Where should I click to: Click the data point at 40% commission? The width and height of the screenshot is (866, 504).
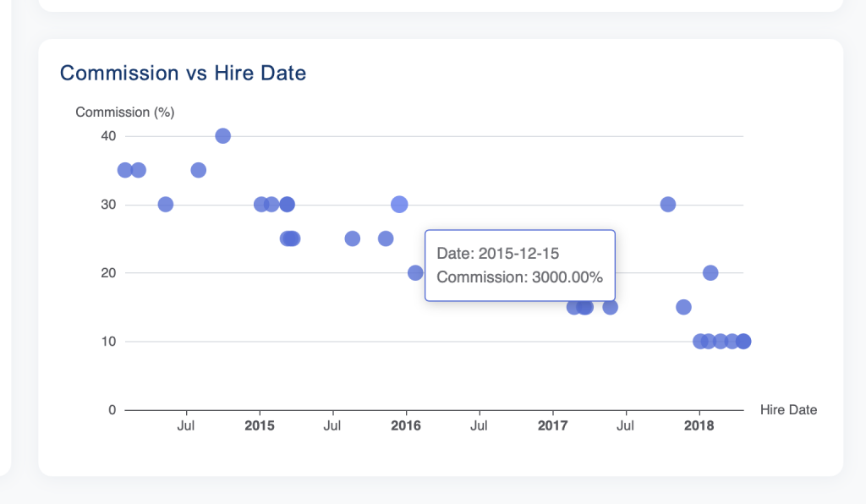click(222, 136)
